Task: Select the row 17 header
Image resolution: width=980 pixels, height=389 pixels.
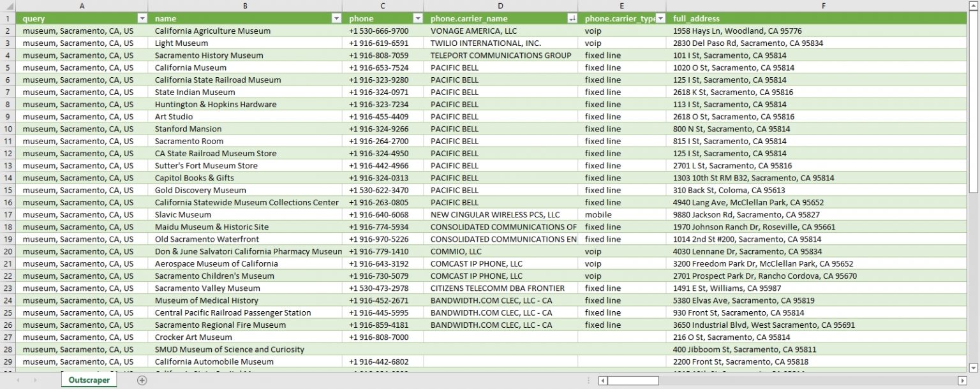Action: (x=8, y=215)
